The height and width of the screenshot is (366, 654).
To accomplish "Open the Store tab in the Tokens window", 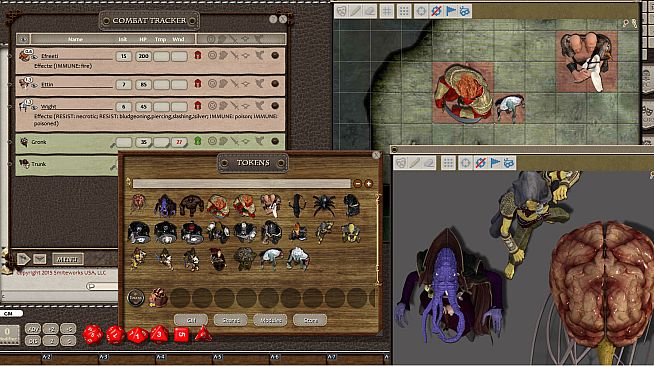I will pyautogui.click(x=310, y=320).
